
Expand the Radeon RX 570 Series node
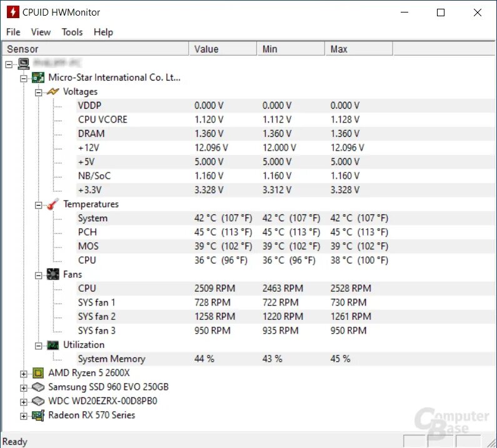(x=24, y=416)
